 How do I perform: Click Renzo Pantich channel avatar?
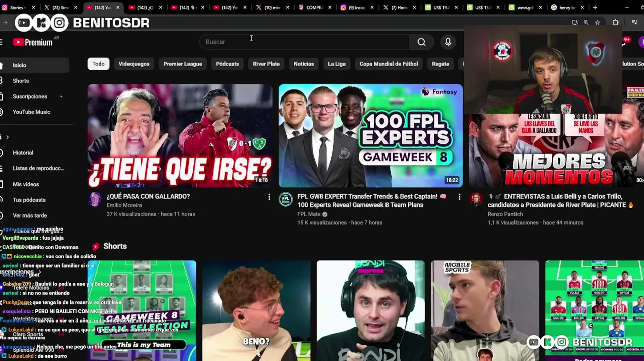coord(476,199)
